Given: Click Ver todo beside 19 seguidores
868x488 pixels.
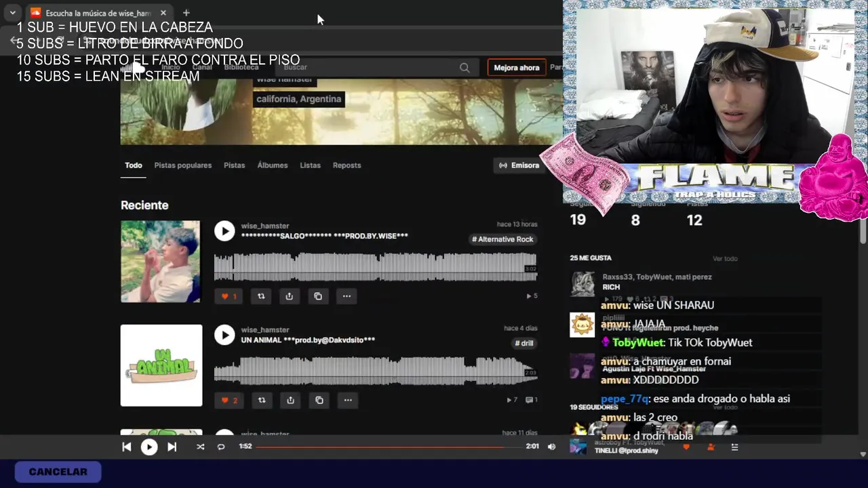Looking at the screenshot, I should click(725, 407).
